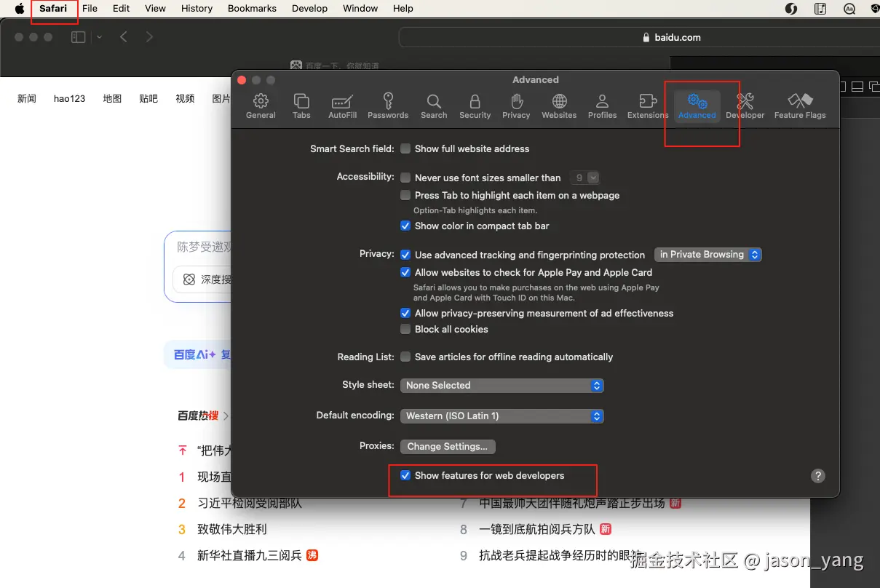Open the Privacy settings pane
This screenshot has width=880, height=588.
click(x=516, y=106)
